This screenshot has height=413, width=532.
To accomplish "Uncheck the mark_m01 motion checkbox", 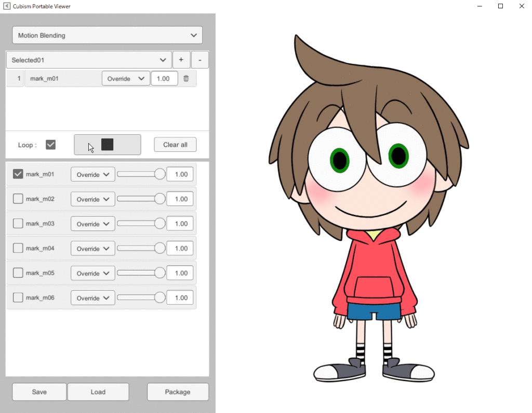I will pos(18,174).
